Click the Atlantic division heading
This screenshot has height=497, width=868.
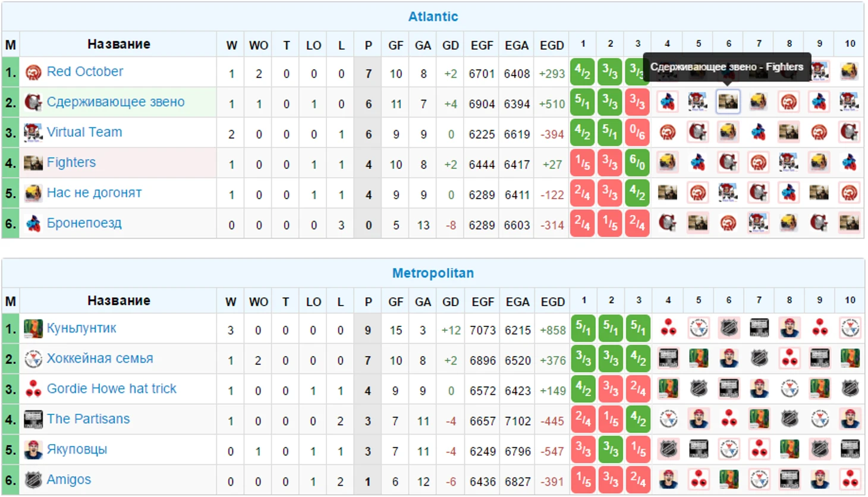433,17
